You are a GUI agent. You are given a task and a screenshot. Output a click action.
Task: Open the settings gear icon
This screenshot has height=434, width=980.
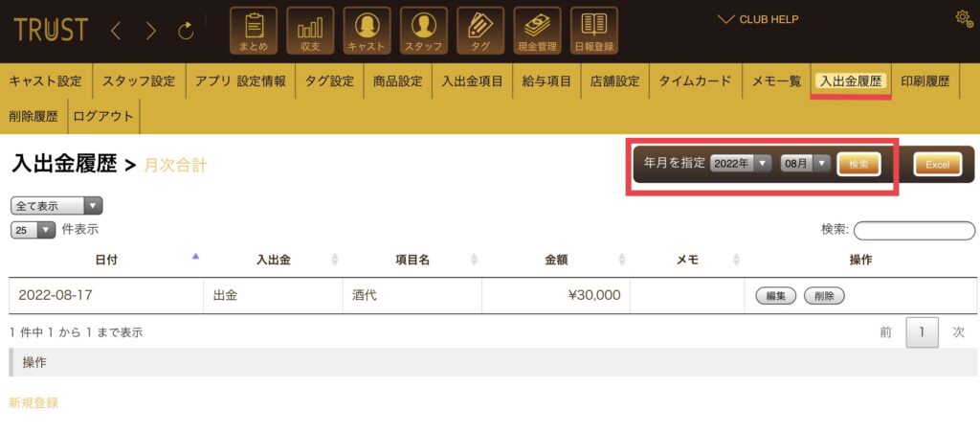pyautogui.click(x=965, y=19)
